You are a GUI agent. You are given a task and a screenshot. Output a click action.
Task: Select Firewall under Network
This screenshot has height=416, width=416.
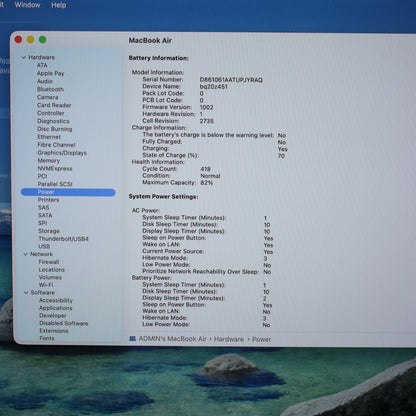(49, 262)
